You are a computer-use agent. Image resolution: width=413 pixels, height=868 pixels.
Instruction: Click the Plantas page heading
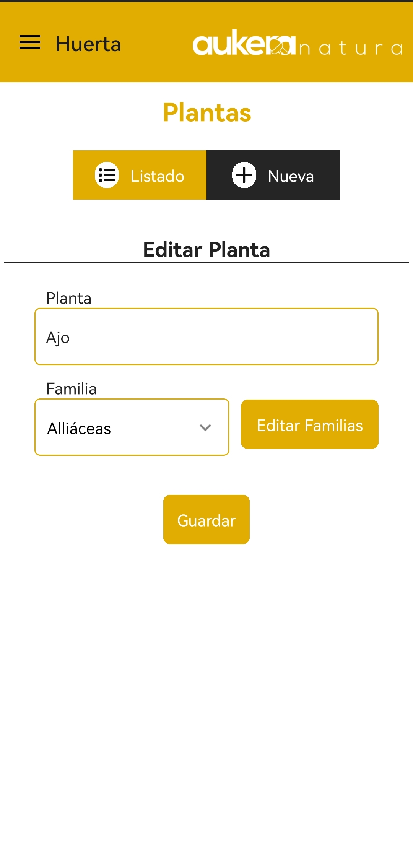207,113
